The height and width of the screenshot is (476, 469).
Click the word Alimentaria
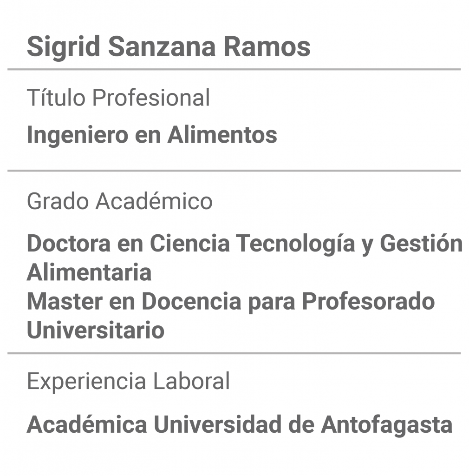89,272
